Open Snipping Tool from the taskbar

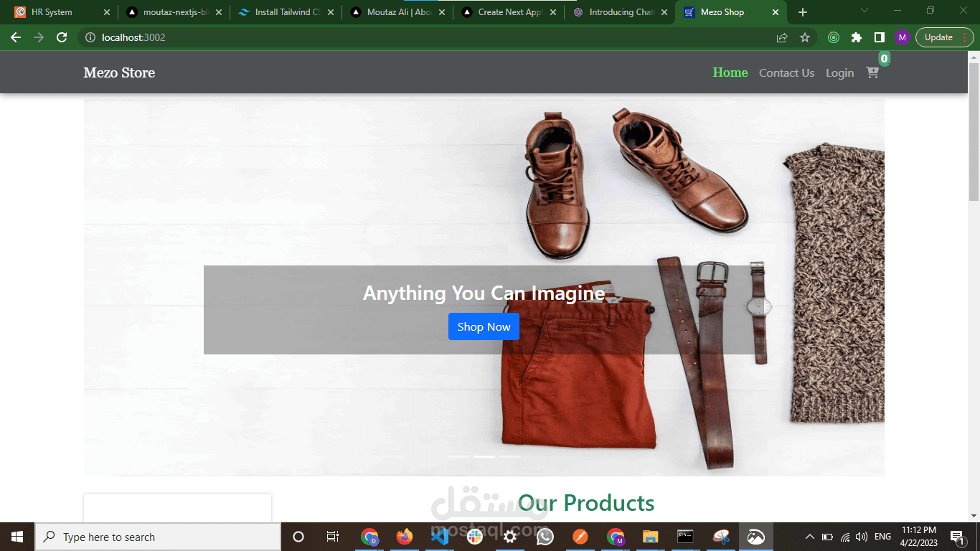tap(721, 537)
